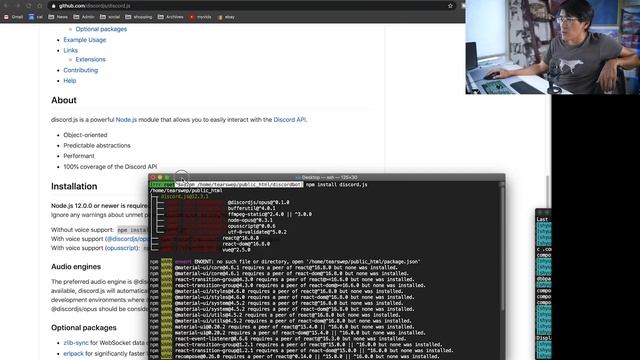Click '/home/tearswep/public_html' line in terminal
The image size is (640, 360).
pyautogui.click(x=186, y=191)
